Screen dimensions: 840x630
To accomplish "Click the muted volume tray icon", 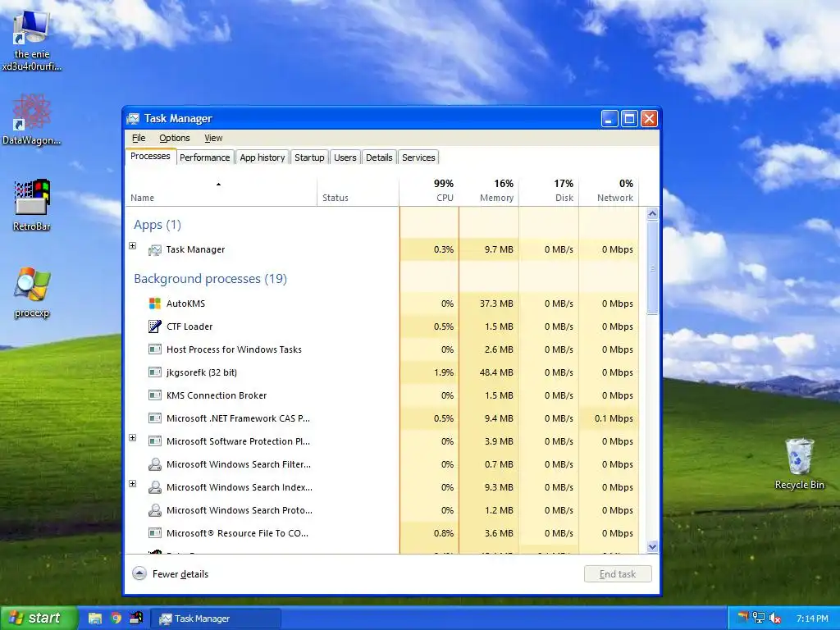I will point(774,619).
